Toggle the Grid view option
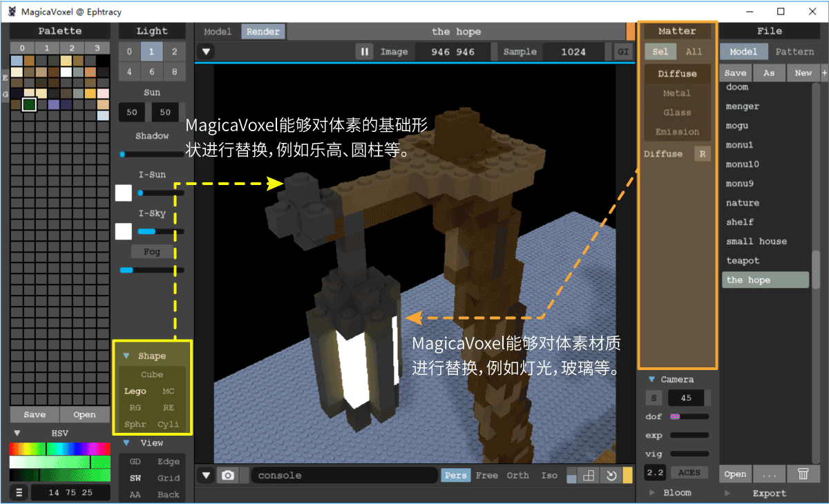829x504 pixels. [x=168, y=478]
